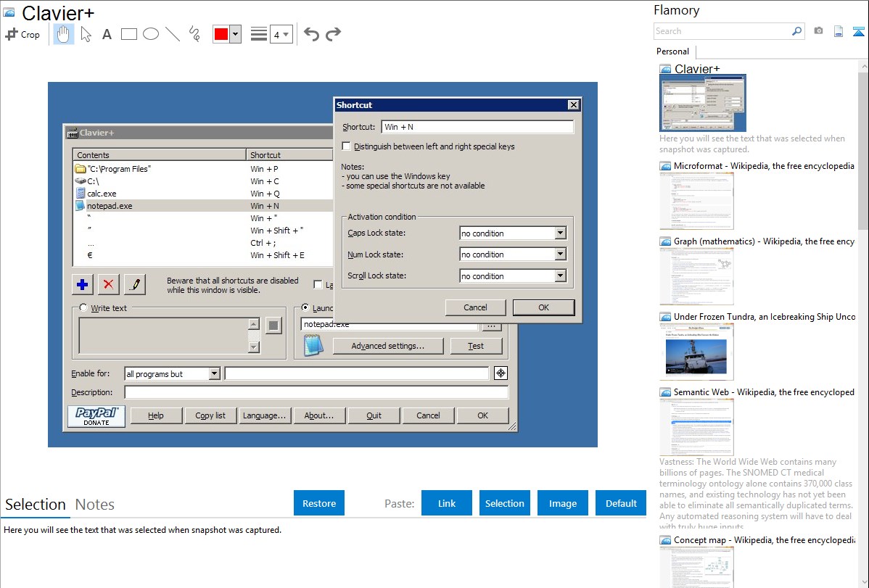Screen dimensions: 869x588
Task: Redo the last annotation
Action: [x=333, y=34]
